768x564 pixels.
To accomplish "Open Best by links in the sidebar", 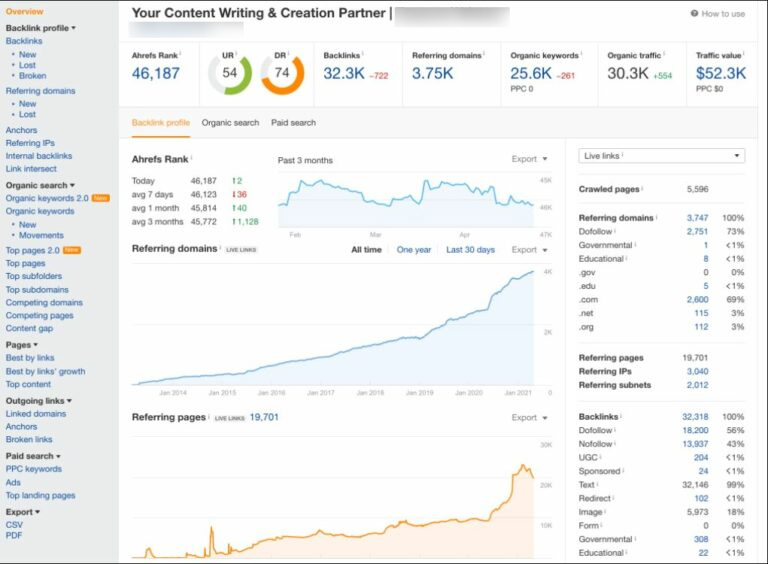I will (30, 358).
